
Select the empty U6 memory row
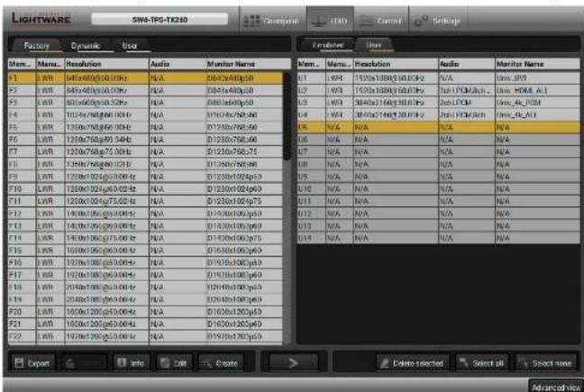pos(438,140)
